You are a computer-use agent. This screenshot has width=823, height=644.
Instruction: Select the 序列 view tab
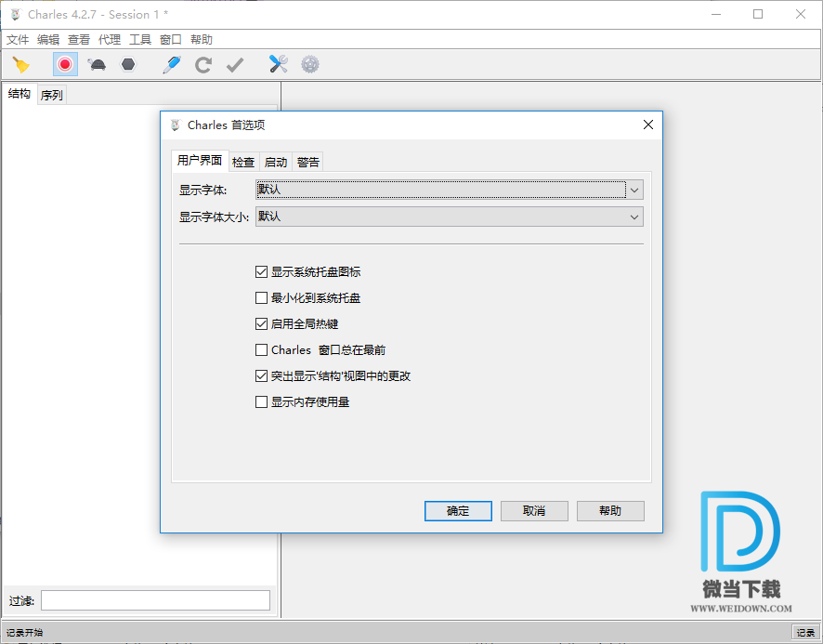(52, 95)
